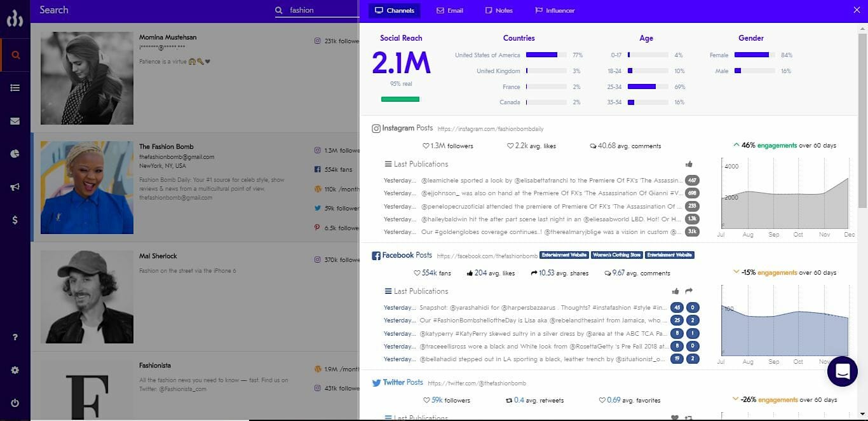Click the Twitter Posts heading
This screenshot has width=868, height=421.
[398, 383]
